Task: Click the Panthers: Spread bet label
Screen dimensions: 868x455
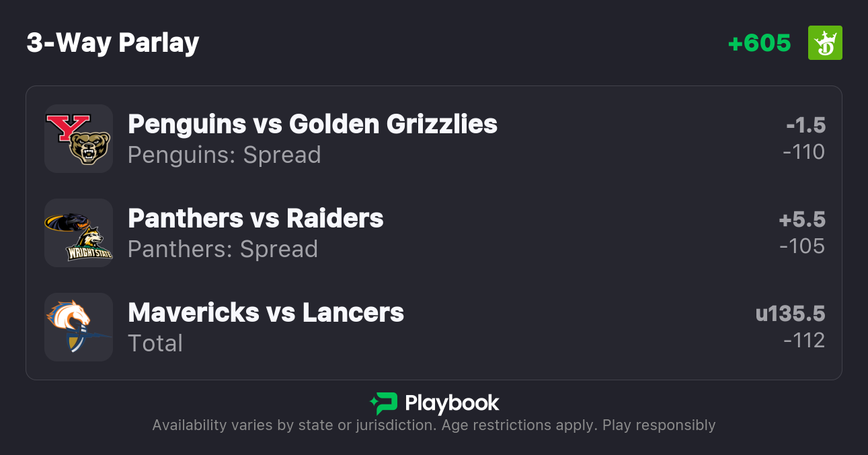Action: [x=223, y=249]
